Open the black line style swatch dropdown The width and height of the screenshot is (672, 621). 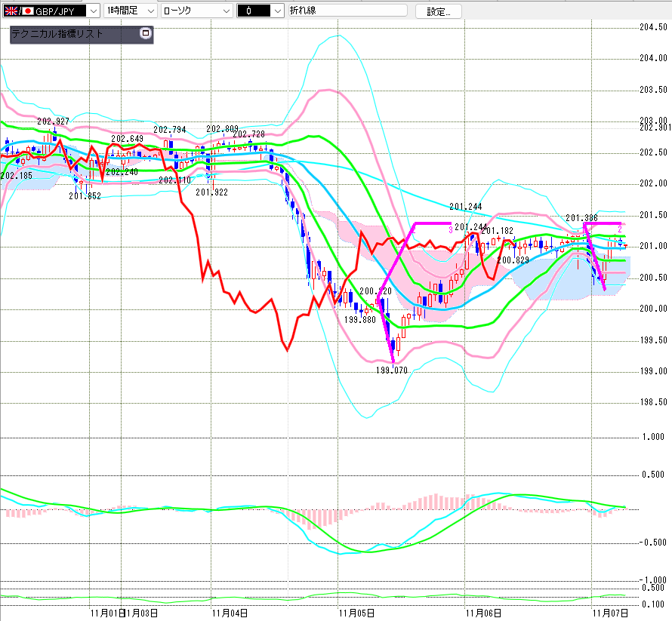277,11
